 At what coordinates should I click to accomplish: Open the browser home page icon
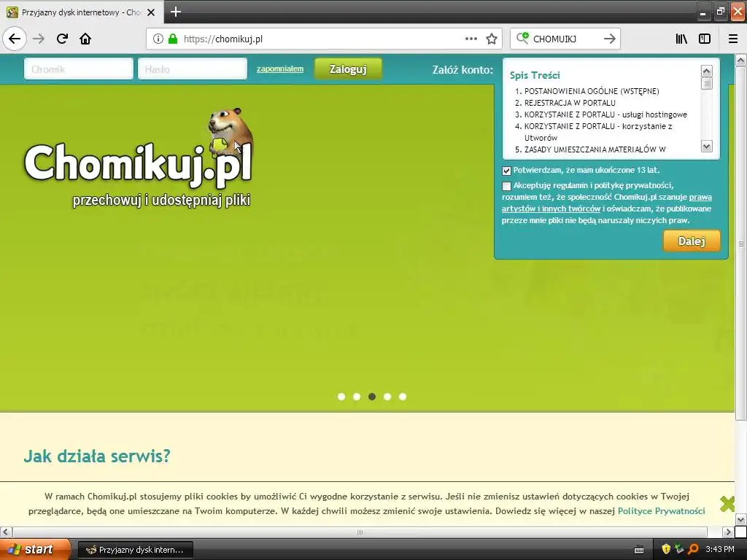[85, 39]
